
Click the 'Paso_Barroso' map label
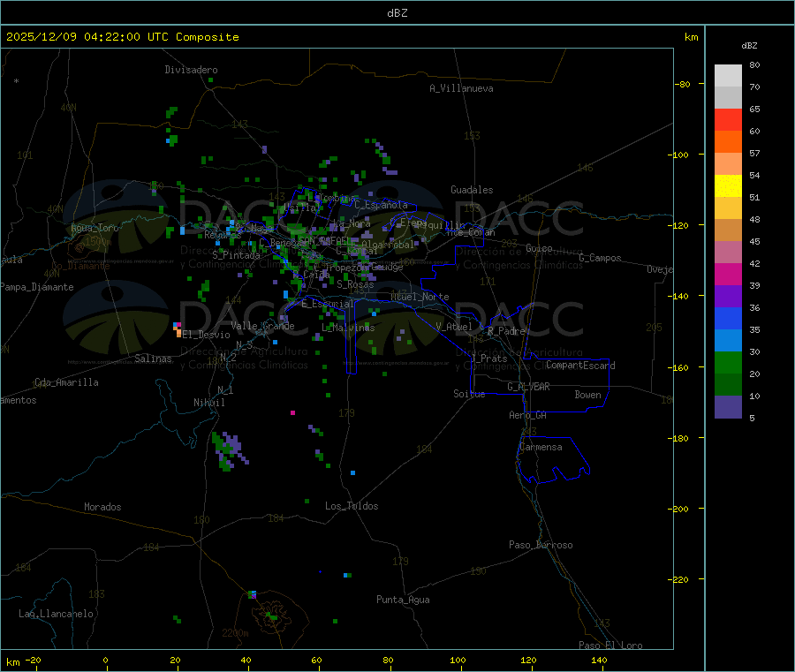click(541, 545)
